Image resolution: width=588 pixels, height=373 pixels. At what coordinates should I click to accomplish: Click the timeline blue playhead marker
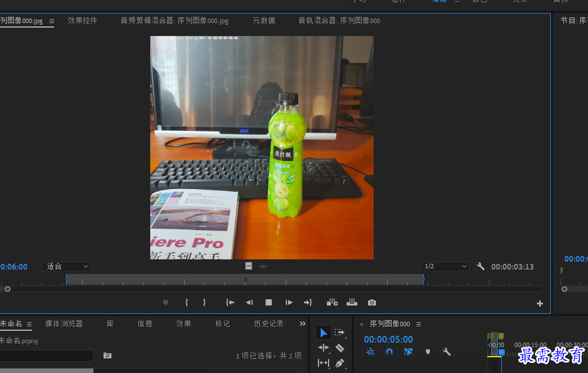click(x=501, y=352)
